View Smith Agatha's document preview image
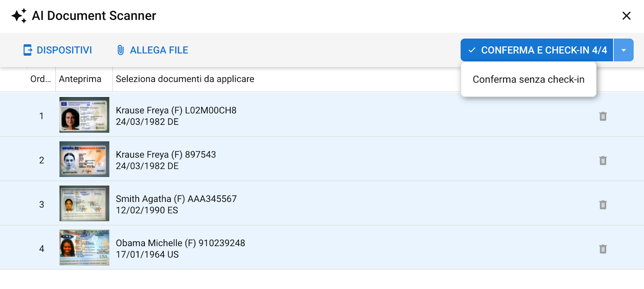 [x=84, y=204]
